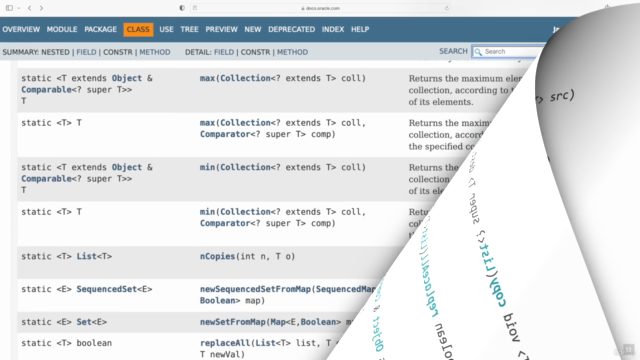
Task: Open Boolean link in the newSetFromMap signature
Action: tap(318, 322)
